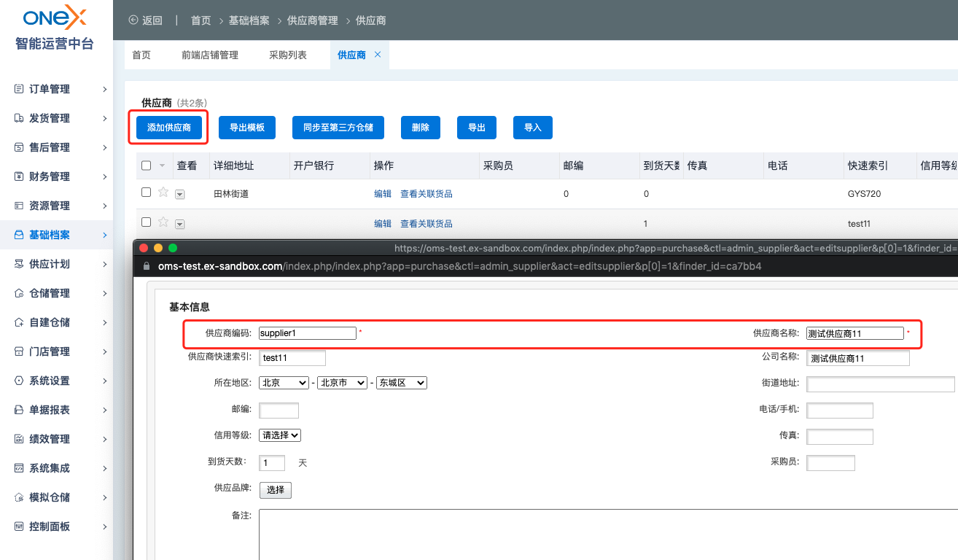This screenshot has height=560, width=958.
Task: Click the 门店管理 sidebar icon
Action: point(20,351)
